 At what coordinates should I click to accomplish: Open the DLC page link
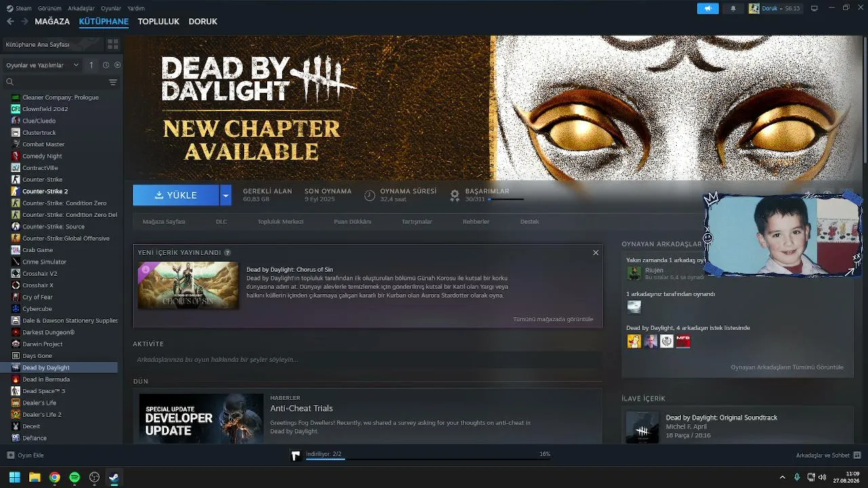(x=222, y=222)
